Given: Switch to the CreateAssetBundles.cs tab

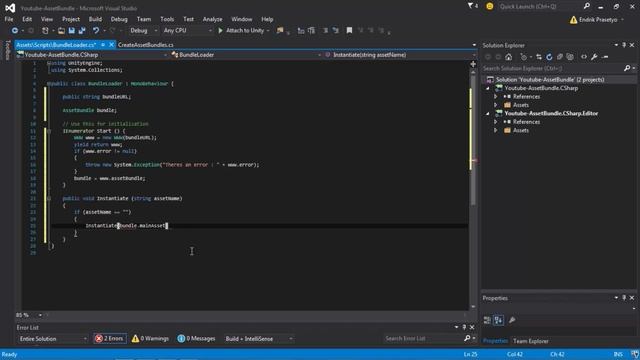Looking at the screenshot, I should pyautogui.click(x=146, y=45).
